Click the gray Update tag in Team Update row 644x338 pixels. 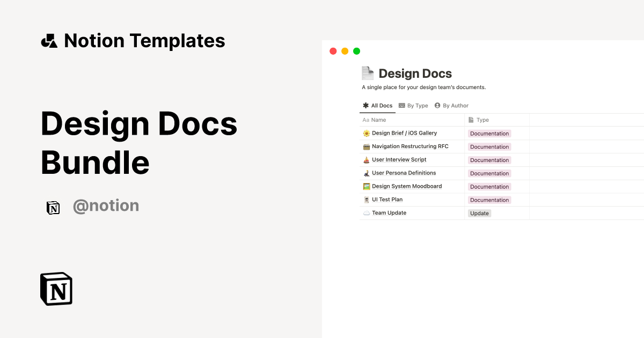click(x=479, y=212)
